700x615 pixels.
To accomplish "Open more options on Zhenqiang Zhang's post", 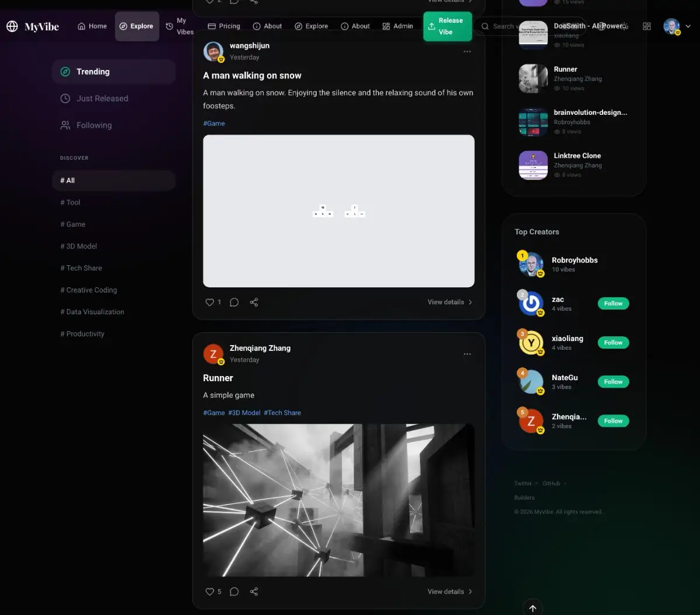I will pos(467,354).
